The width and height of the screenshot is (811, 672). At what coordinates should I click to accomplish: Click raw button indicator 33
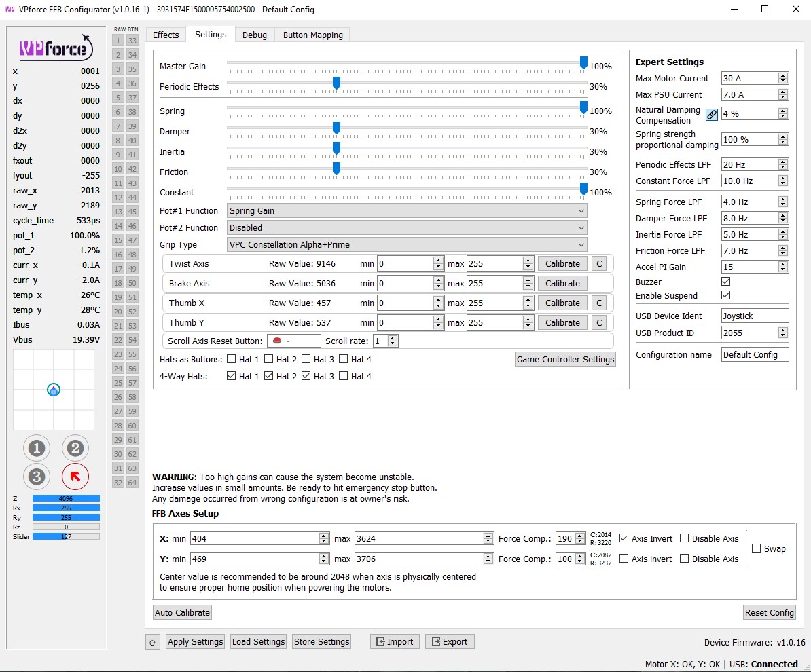(132, 41)
